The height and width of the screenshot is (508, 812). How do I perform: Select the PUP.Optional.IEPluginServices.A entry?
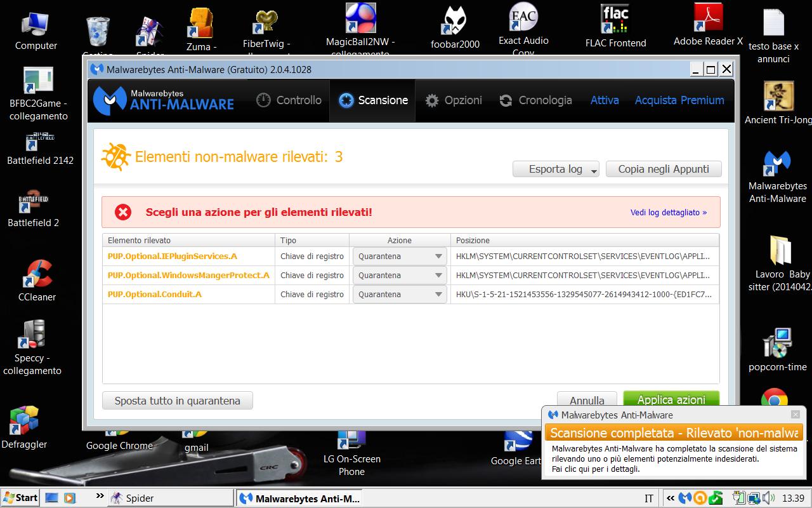[172, 257]
